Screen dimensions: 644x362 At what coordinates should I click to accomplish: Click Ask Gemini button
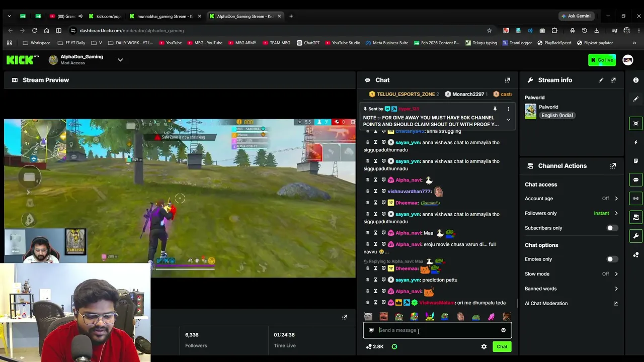(x=576, y=16)
